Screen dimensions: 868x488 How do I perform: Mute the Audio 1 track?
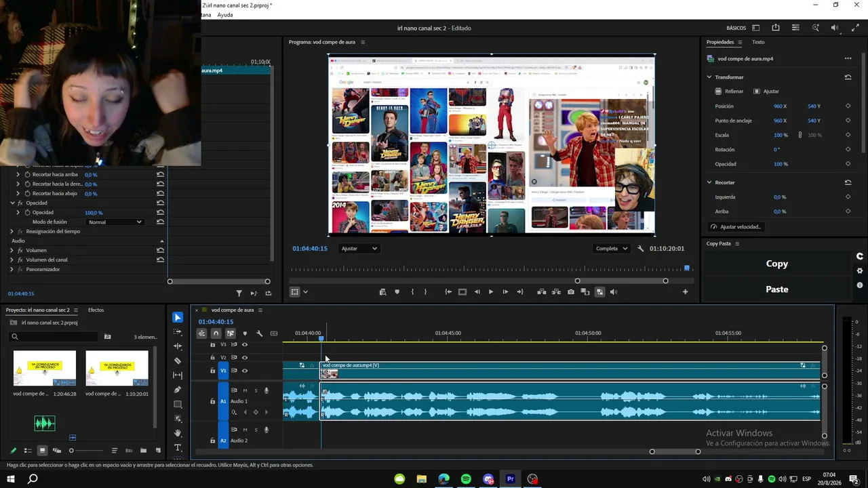tap(245, 390)
